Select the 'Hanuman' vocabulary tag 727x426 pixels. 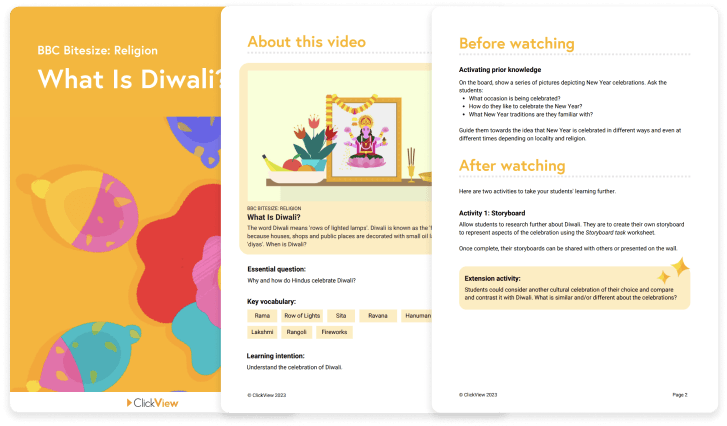(416, 316)
